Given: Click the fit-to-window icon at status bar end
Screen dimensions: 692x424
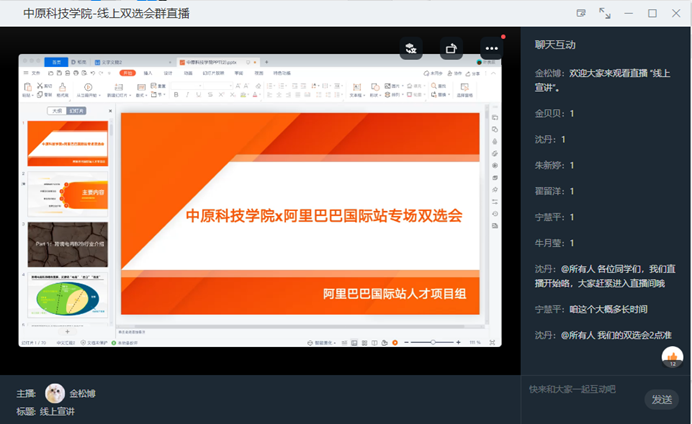Looking at the screenshot, I should pyautogui.click(x=492, y=343).
